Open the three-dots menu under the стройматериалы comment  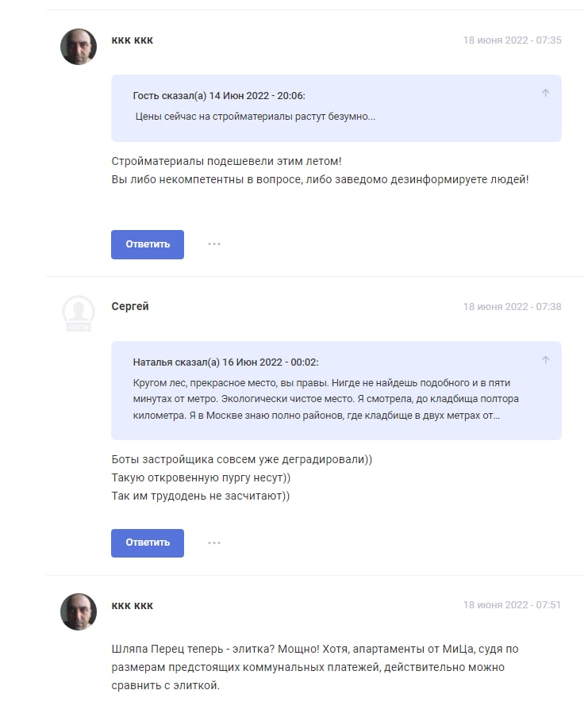(214, 244)
